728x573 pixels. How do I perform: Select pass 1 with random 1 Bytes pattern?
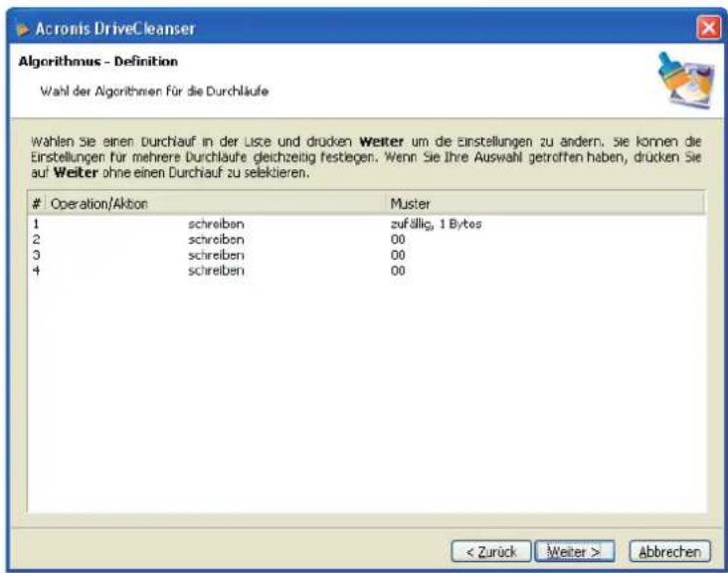367,224
